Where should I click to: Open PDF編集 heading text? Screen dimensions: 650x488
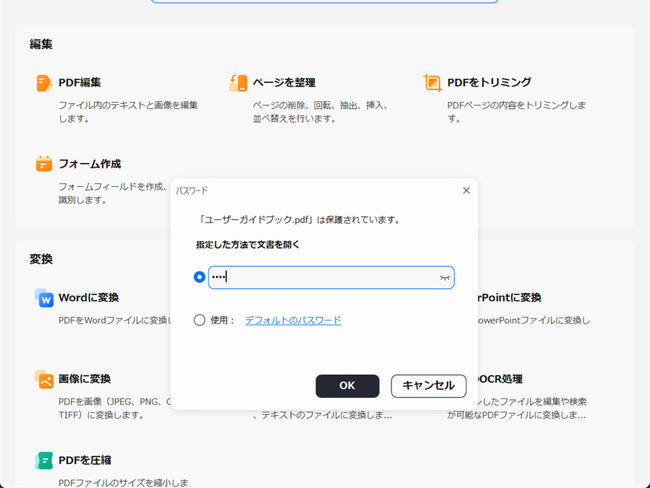pos(80,83)
